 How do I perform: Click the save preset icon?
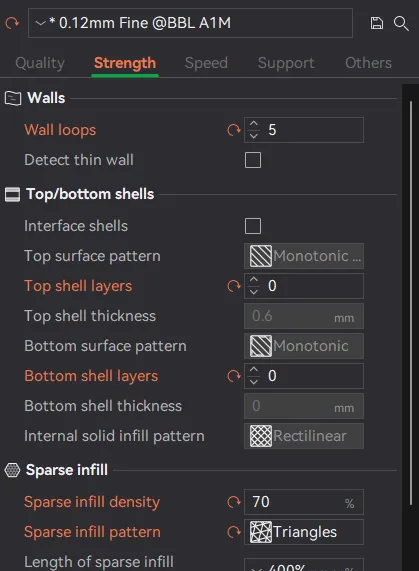376,23
